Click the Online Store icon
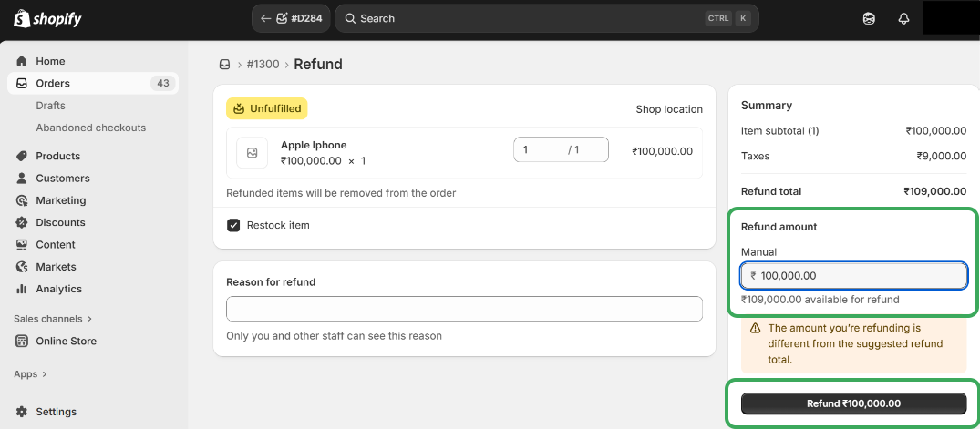 pyautogui.click(x=22, y=341)
